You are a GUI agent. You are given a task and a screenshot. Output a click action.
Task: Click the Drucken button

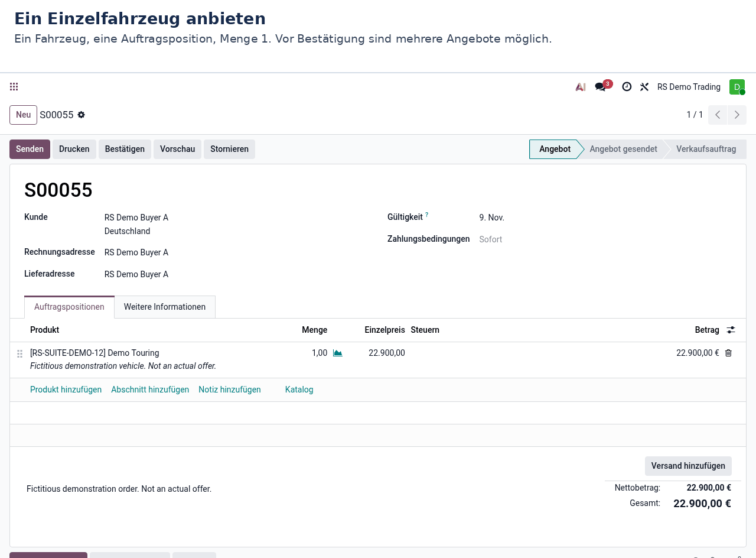pyautogui.click(x=74, y=149)
